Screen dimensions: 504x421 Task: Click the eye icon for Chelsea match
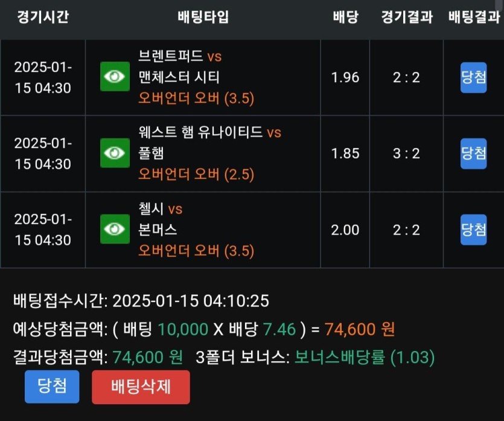pos(115,229)
